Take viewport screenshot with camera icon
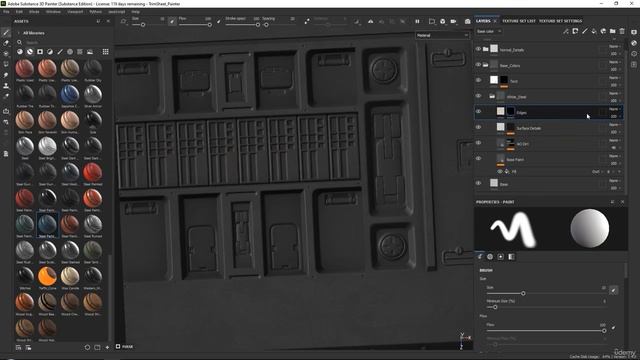 pyautogui.click(x=467, y=21)
